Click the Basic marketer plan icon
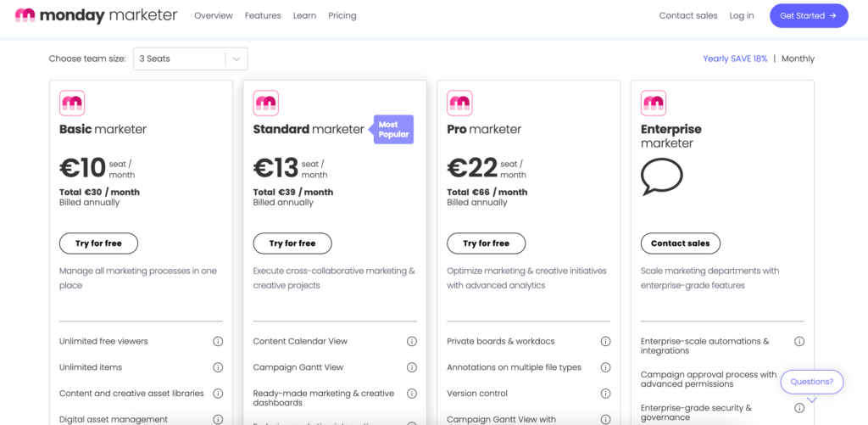The image size is (868, 425). coord(72,103)
